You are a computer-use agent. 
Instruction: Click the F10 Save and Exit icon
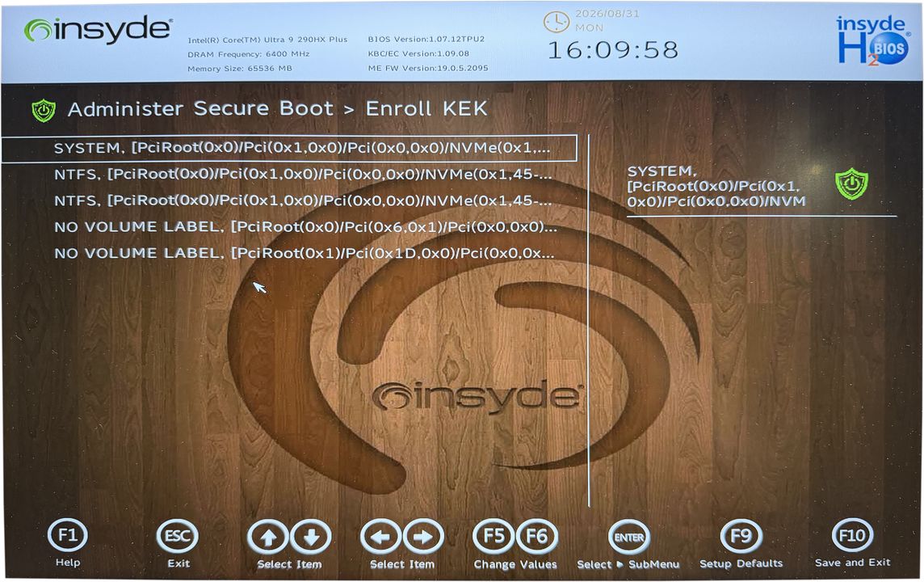click(x=852, y=535)
